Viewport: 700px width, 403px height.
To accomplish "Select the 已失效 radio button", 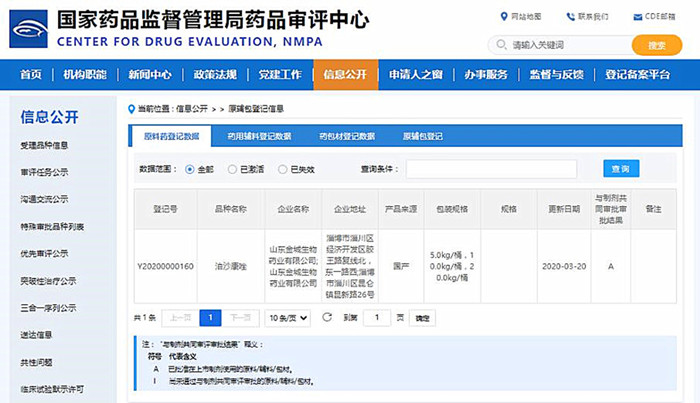I will [282, 169].
